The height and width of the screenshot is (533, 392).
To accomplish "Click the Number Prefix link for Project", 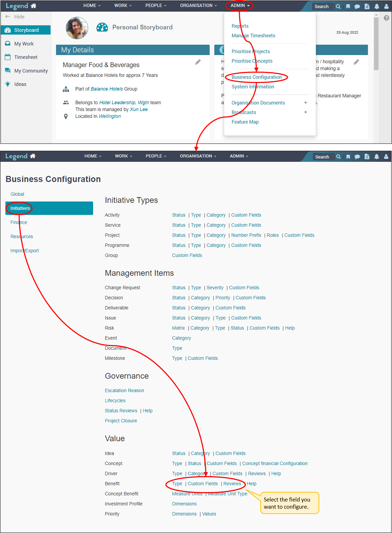I will pos(246,235).
